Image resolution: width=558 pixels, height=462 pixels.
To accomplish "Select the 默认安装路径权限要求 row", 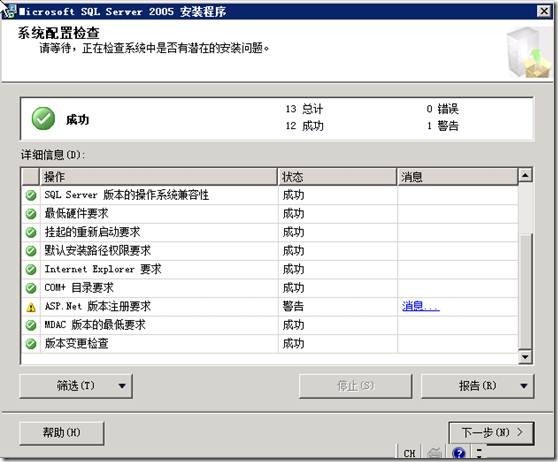I will [270, 251].
